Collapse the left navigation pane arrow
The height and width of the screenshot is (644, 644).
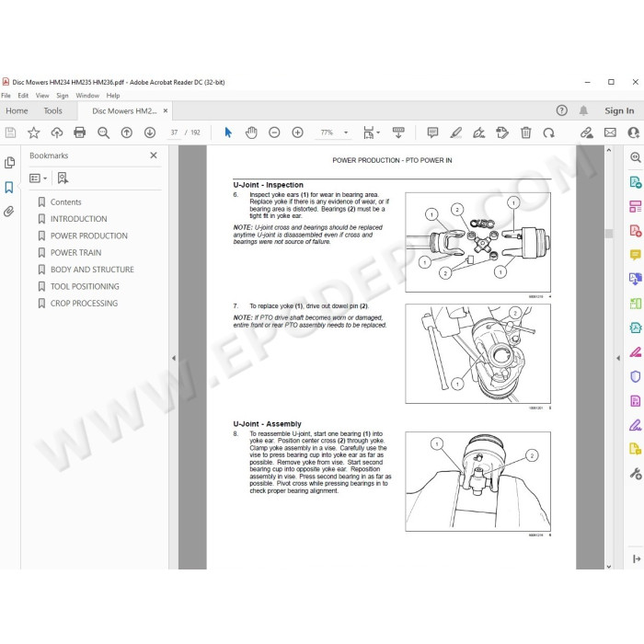[174, 358]
